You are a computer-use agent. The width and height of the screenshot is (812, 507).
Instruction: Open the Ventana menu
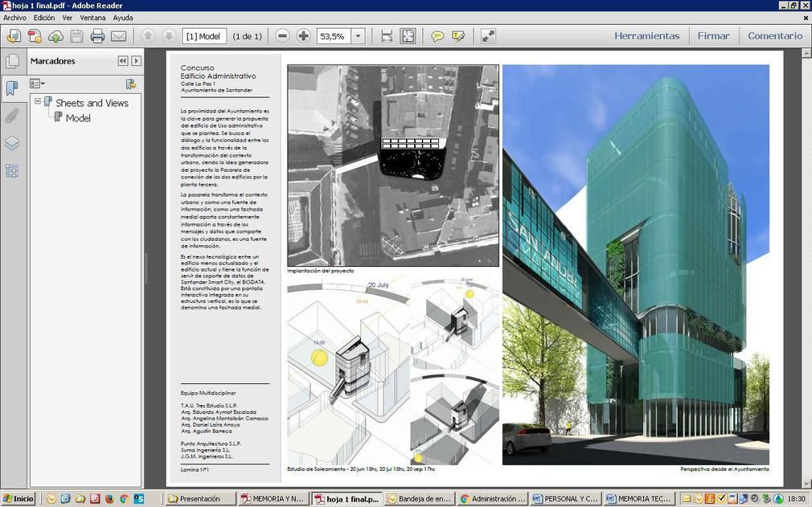92,18
